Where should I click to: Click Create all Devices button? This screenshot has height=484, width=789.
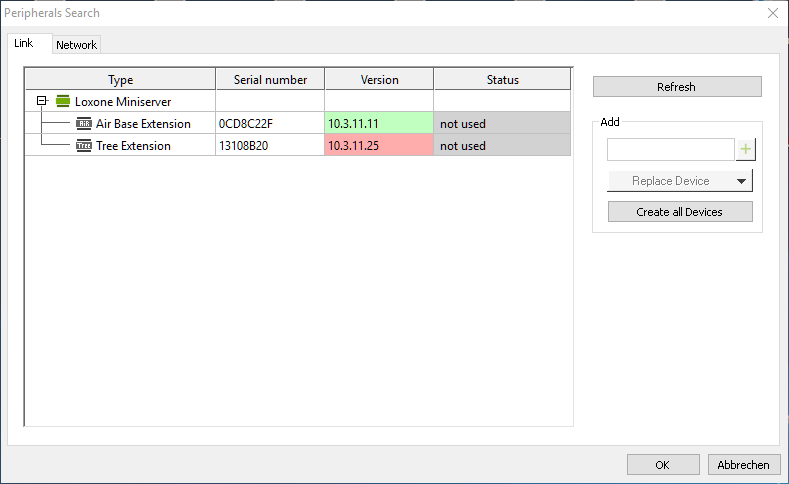coord(680,212)
